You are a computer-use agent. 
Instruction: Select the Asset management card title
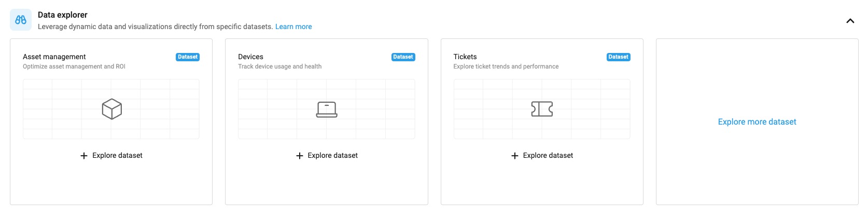54,57
